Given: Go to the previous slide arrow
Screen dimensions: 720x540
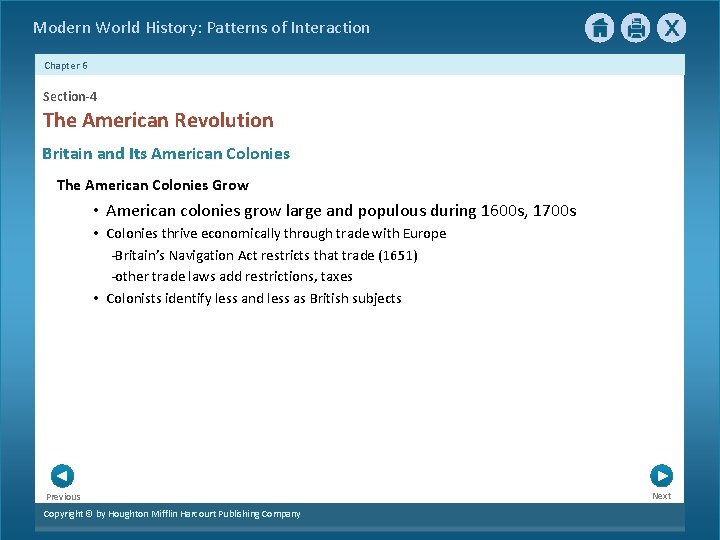Looking at the screenshot, I should 62,476.
